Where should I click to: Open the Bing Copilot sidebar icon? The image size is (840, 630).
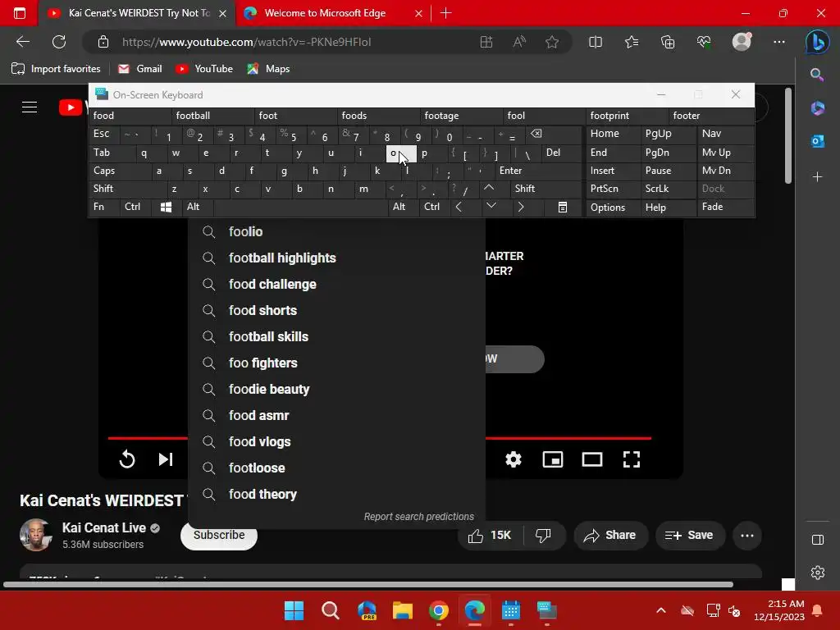(x=818, y=42)
